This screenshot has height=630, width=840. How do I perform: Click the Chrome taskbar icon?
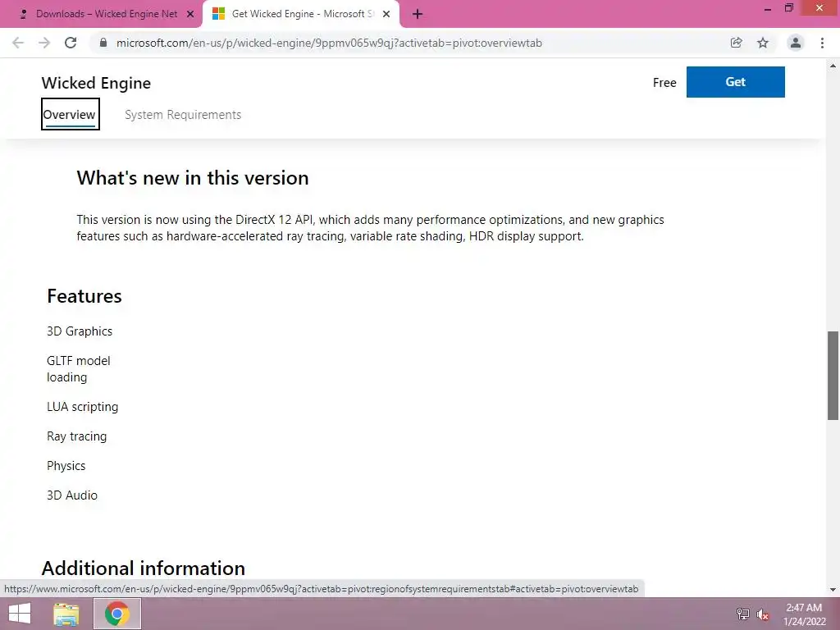point(117,614)
